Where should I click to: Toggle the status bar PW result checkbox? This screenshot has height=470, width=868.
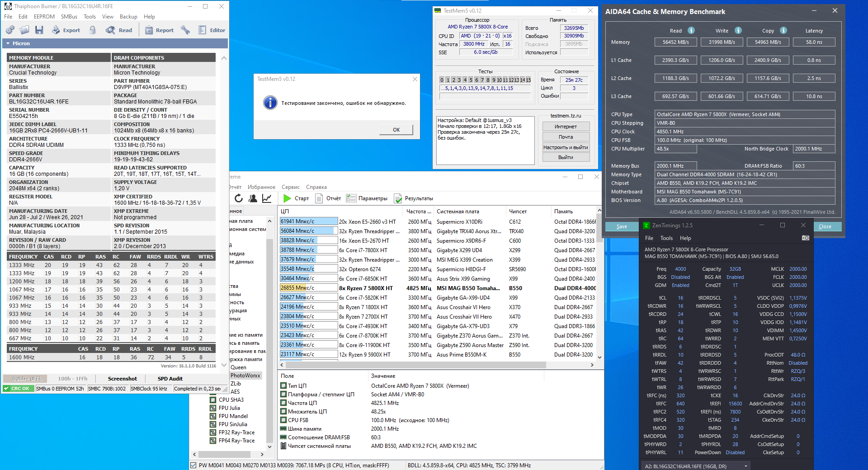pos(193,465)
